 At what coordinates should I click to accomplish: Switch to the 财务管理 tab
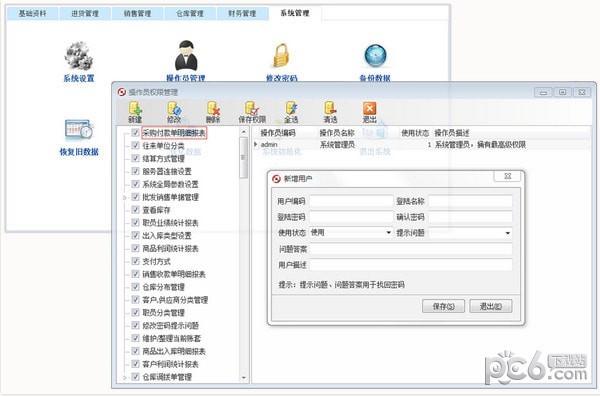coord(242,13)
